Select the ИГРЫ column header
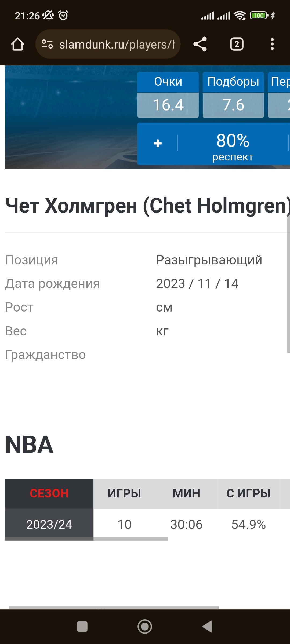 point(124,493)
